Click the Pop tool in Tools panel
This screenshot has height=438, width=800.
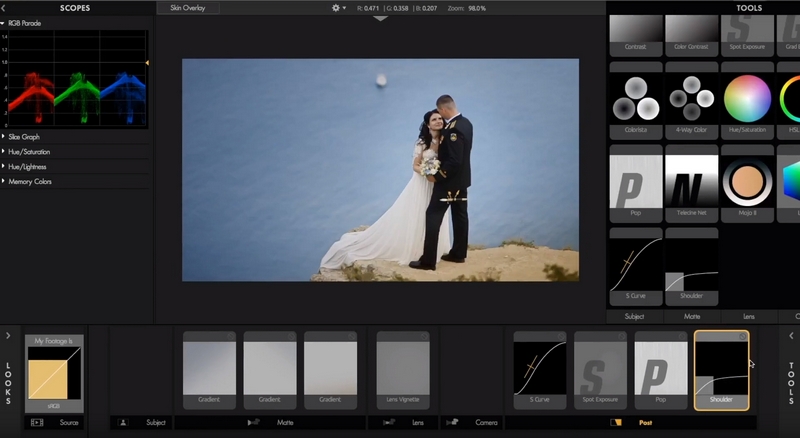pos(635,183)
